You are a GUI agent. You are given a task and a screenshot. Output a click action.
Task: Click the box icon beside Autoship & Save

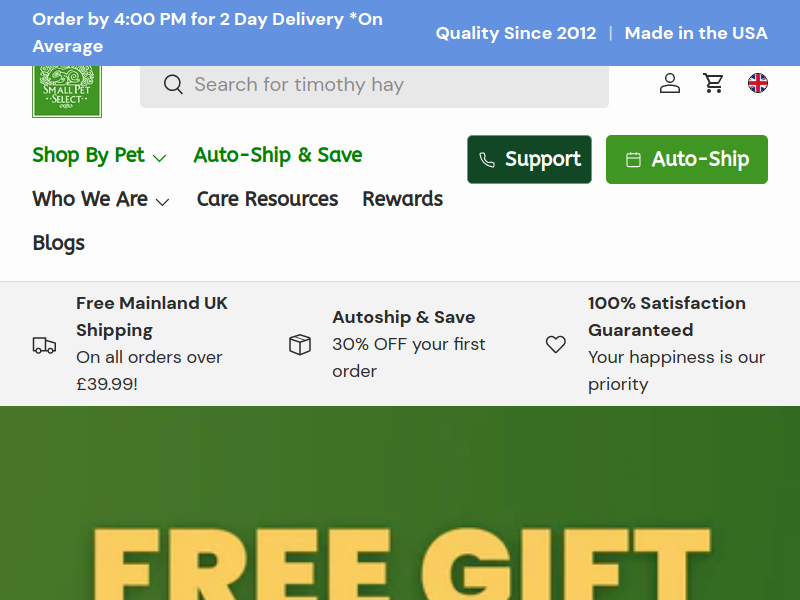pyautogui.click(x=300, y=344)
